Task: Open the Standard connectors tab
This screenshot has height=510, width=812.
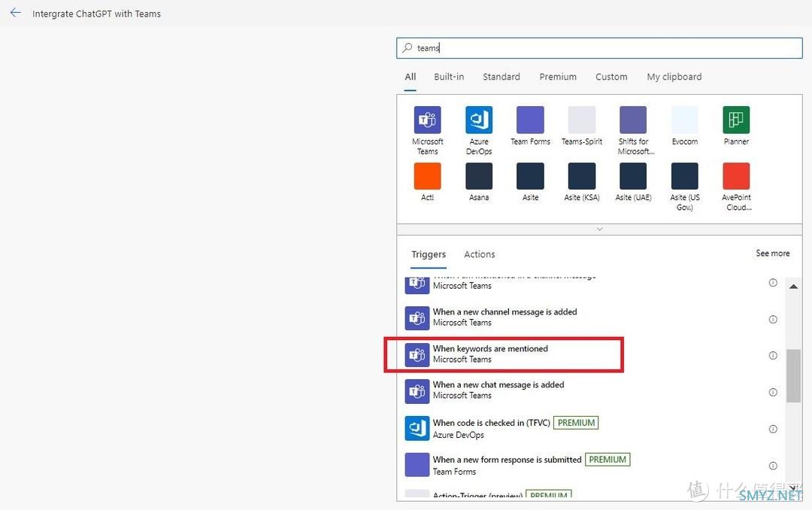Action: tap(501, 77)
